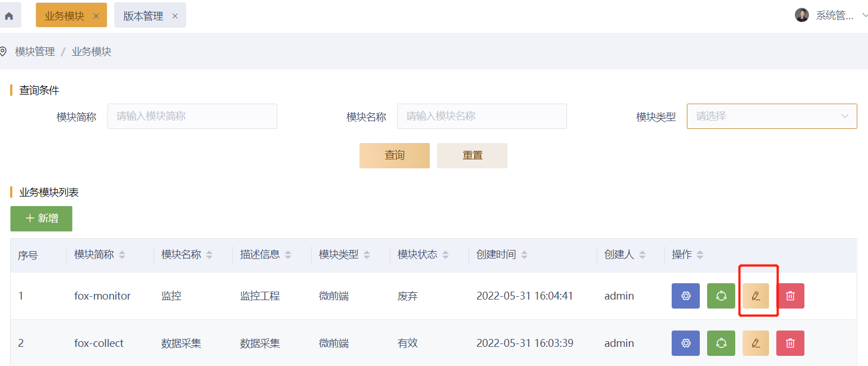Focus the 模块简称 input field
868x366 pixels.
(192, 116)
